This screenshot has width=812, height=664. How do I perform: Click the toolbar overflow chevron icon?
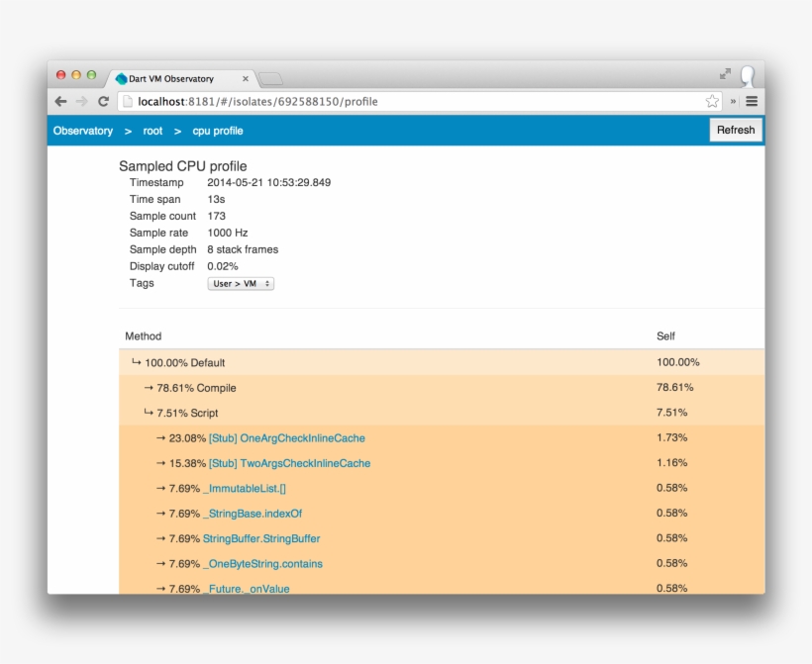click(734, 101)
